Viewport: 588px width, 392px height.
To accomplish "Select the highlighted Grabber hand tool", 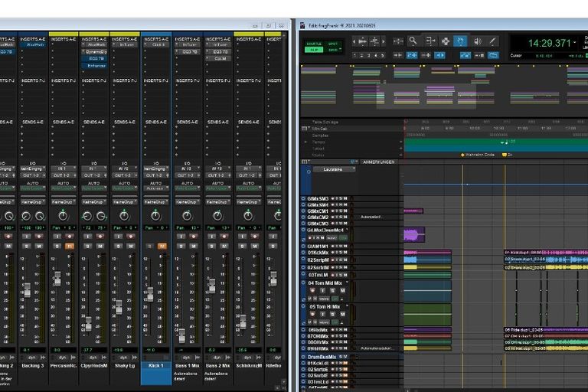I will click(x=460, y=41).
